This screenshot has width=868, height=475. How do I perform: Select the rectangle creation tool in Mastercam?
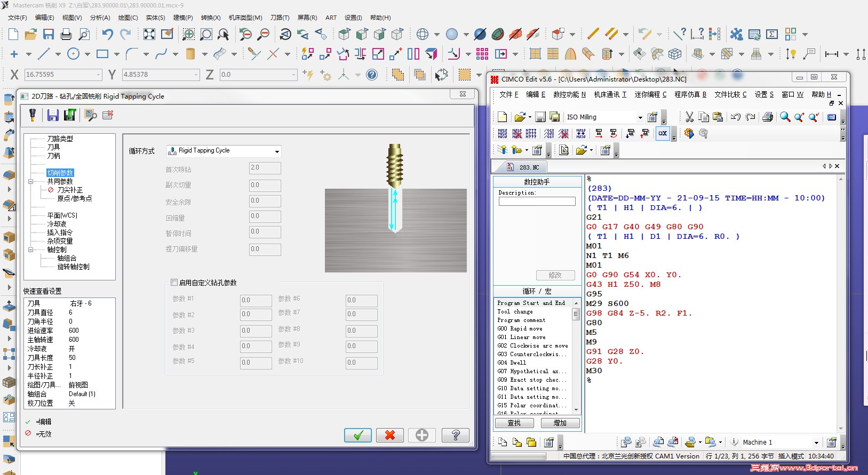pos(102,54)
